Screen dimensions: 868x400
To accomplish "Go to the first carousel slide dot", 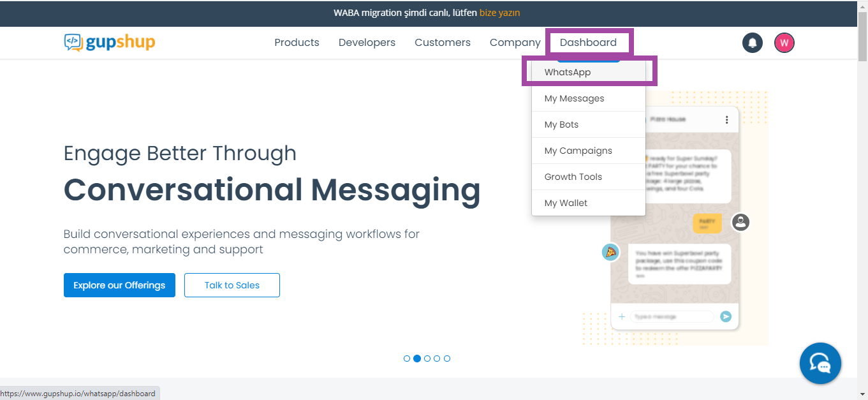I will 407,359.
